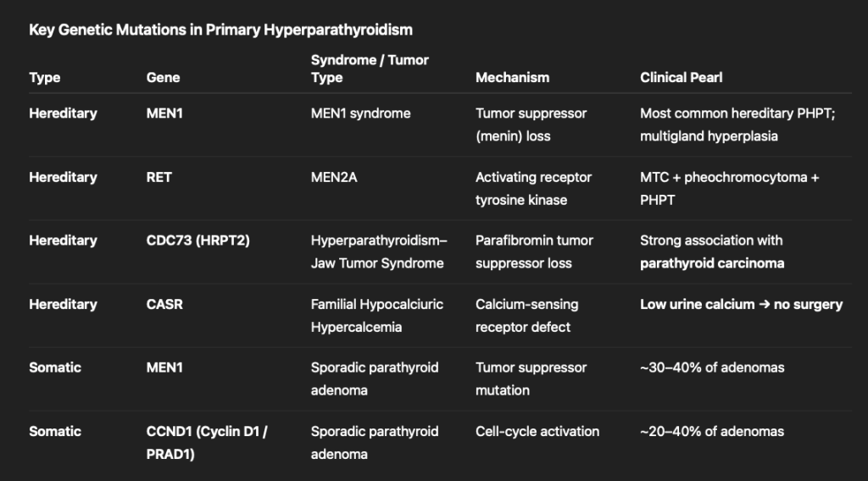Click the Cell-cycle activation mechanism cell
Viewport: 868px width, 481px height.
click(537, 431)
